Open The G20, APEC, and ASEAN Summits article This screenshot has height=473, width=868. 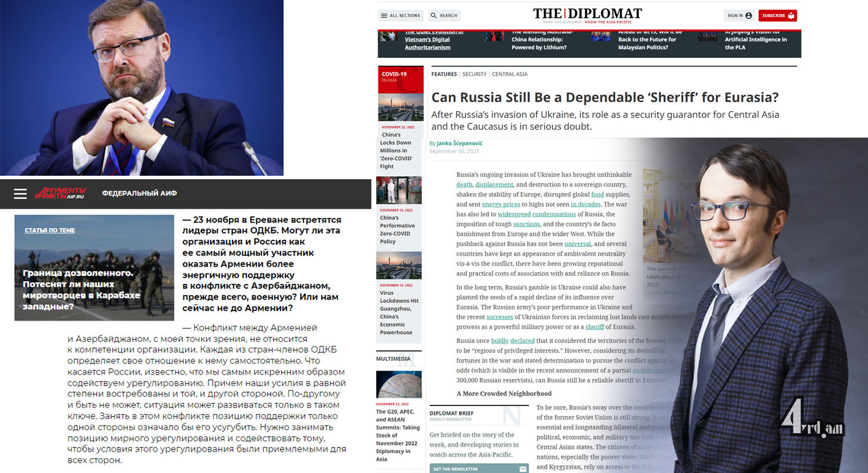click(398, 435)
